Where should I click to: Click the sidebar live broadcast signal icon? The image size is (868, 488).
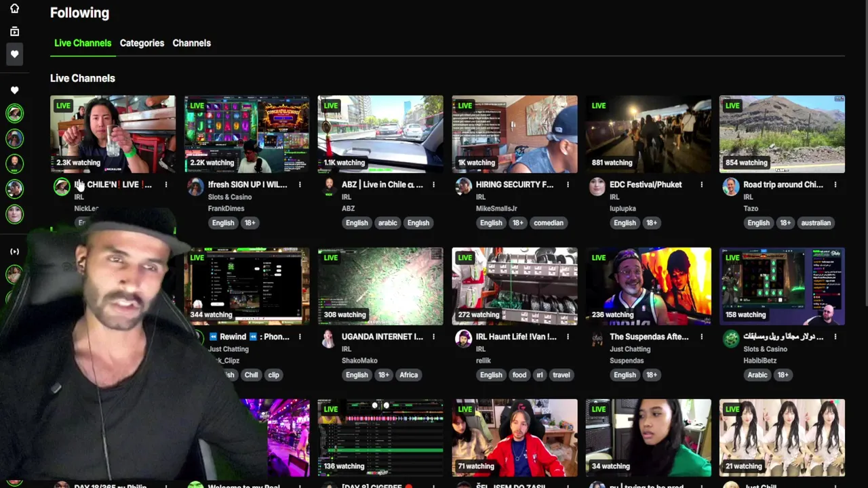14,251
